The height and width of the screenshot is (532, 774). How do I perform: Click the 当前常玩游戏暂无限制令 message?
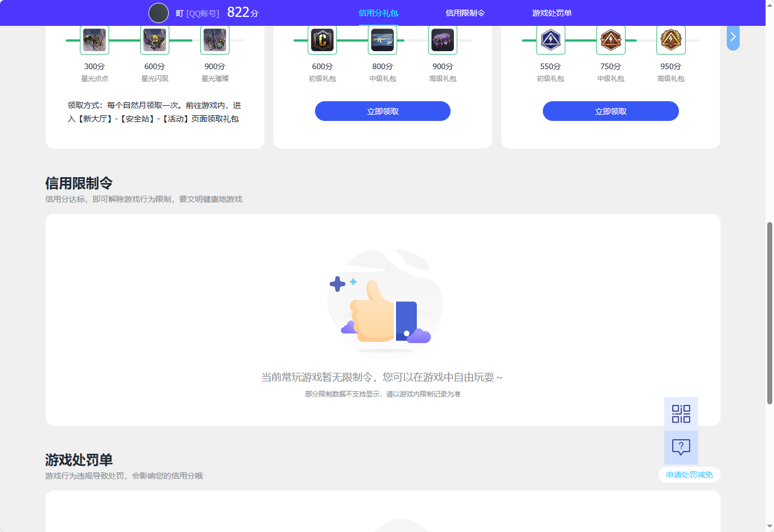point(382,377)
